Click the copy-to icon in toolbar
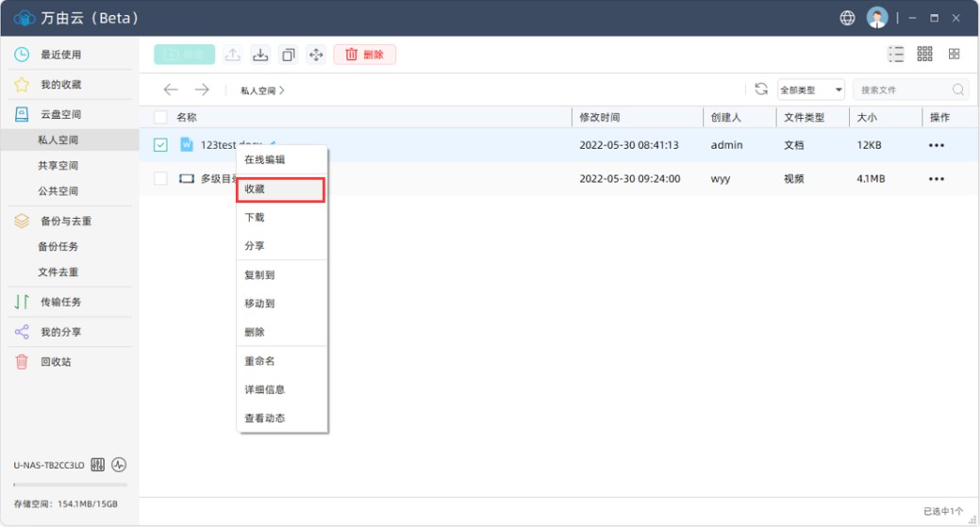Screen dimensions: 980x527 pyautogui.click(x=289, y=55)
